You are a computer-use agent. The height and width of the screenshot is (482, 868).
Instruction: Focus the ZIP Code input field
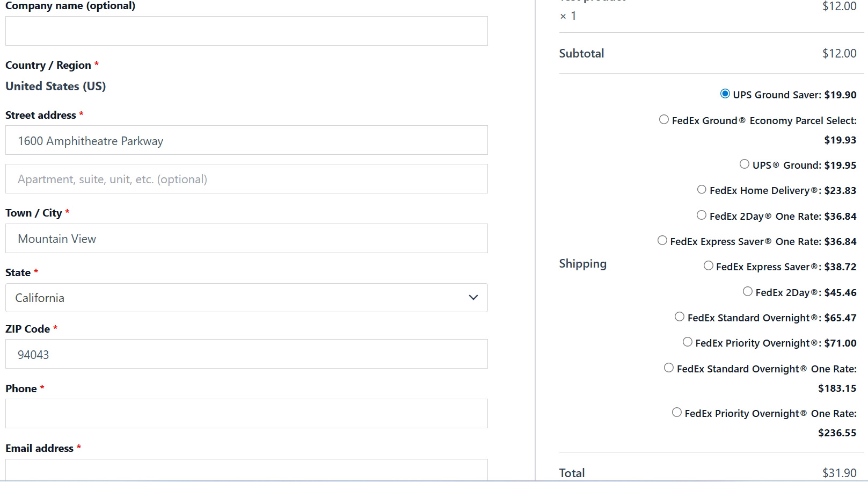pyautogui.click(x=246, y=354)
